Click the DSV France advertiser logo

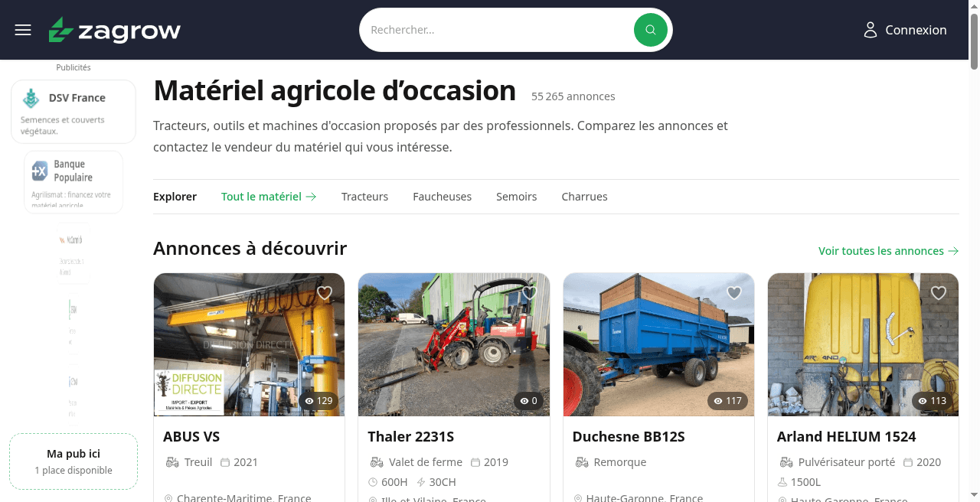click(31, 98)
